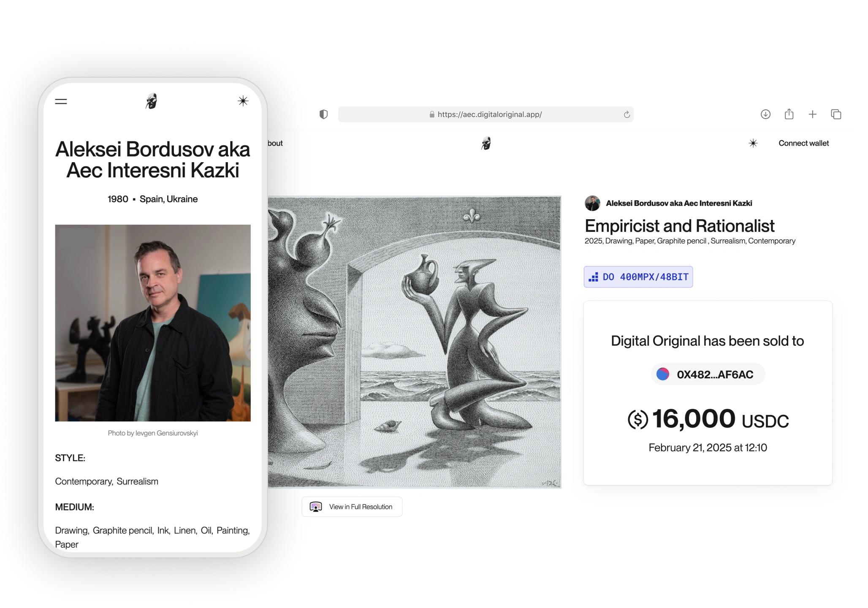Click View in Full Resolution button

pos(352,507)
